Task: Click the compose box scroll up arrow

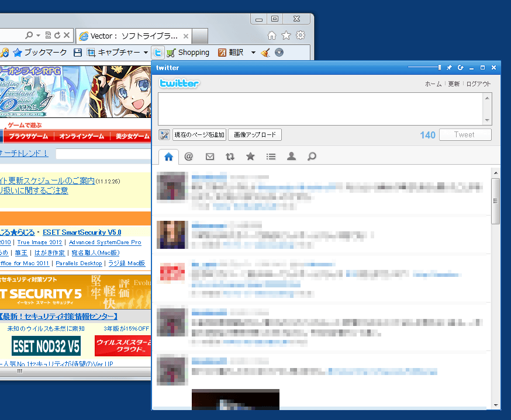Action: coord(487,98)
